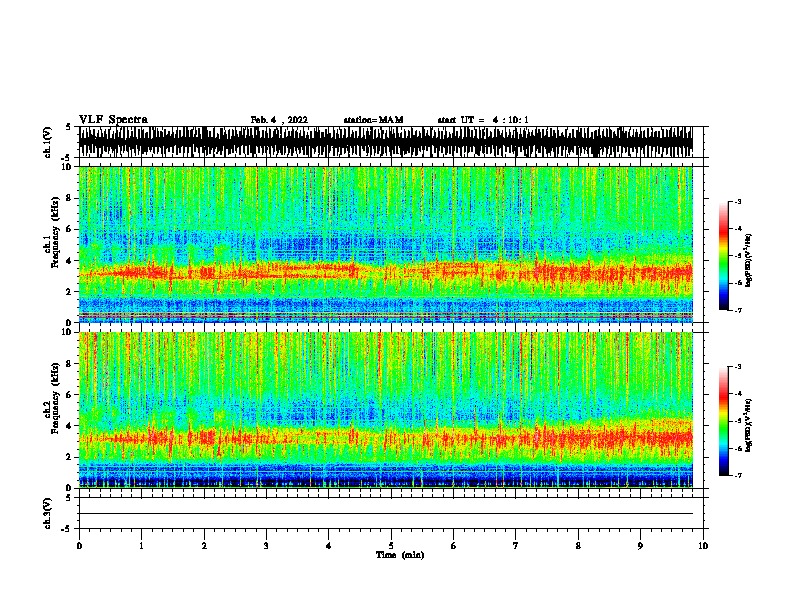Click the "ch.1(V)" waveform axis label
The width and height of the screenshot is (792, 612).
point(48,142)
